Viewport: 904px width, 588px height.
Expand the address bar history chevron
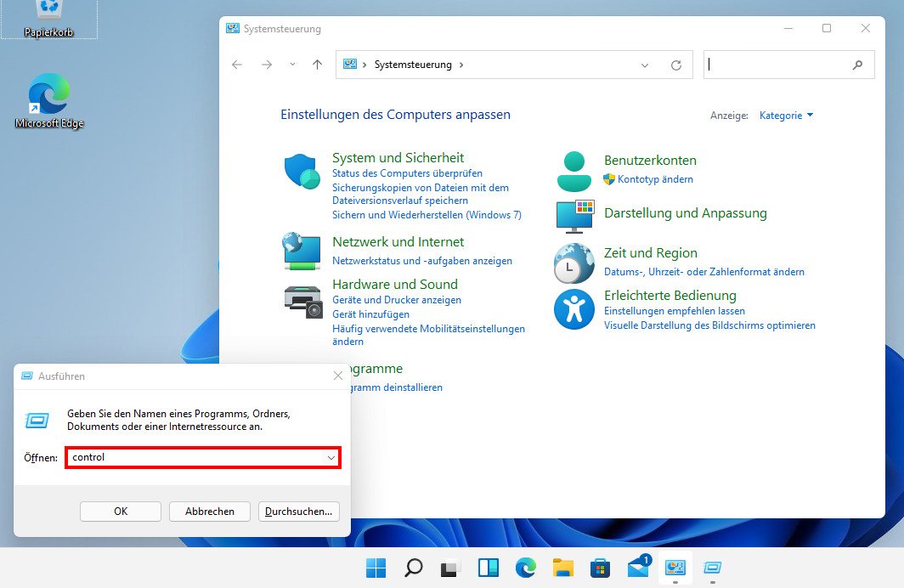644,65
